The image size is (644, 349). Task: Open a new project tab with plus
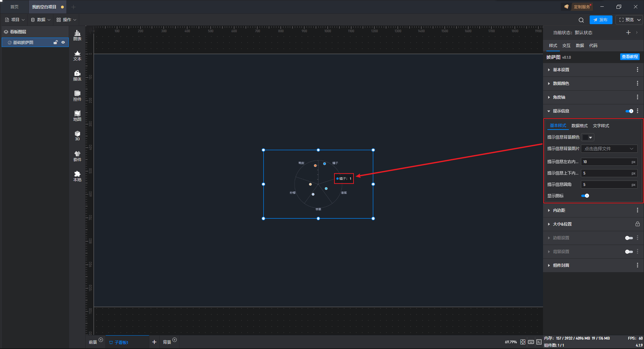[73, 7]
